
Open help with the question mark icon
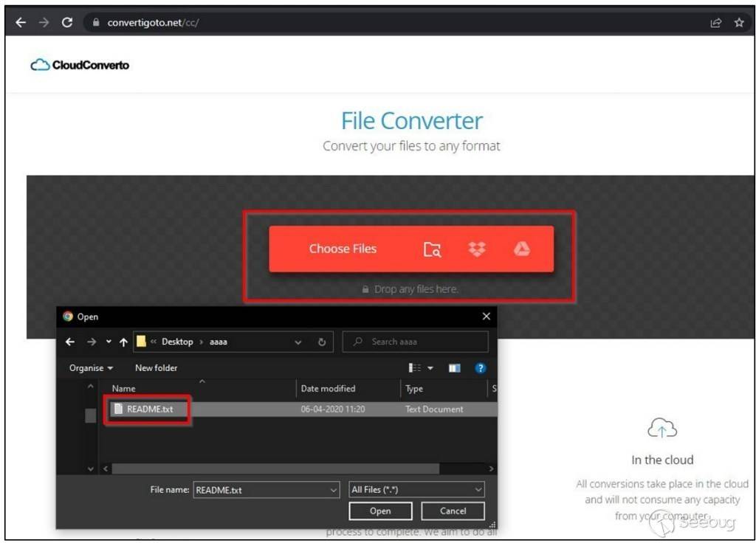click(480, 368)
